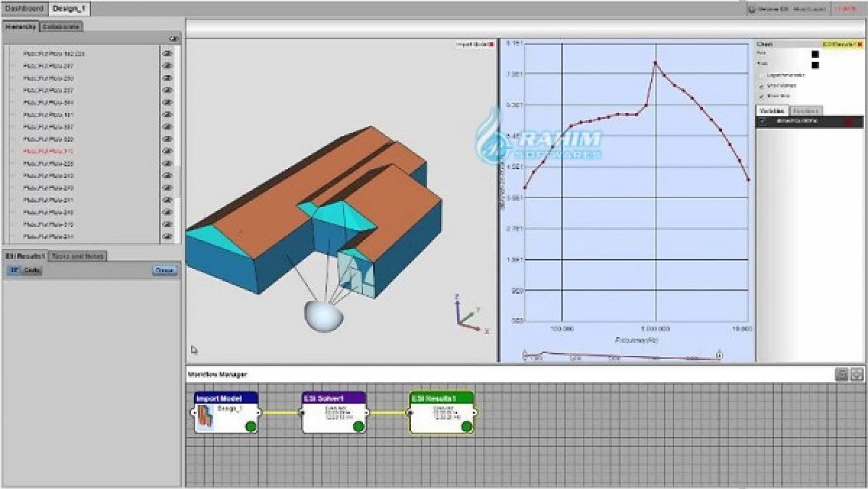Change the axis color swatch in Chart panel
Viewport: 868px width, 489px height.
pyautogui.click(x=815, y=55)
